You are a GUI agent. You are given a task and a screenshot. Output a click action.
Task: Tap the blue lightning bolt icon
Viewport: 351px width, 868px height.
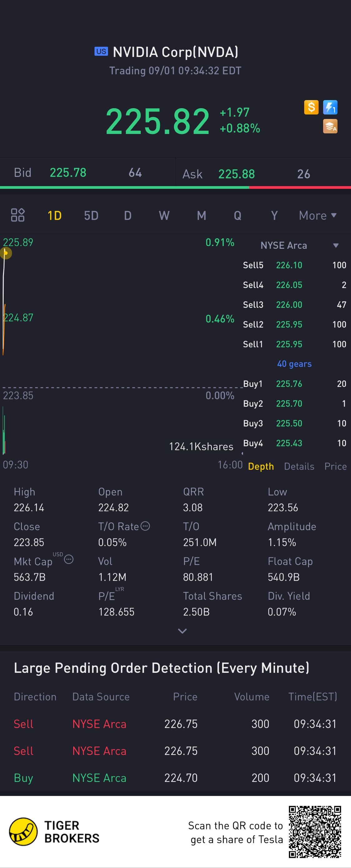(x=330, y=108)
